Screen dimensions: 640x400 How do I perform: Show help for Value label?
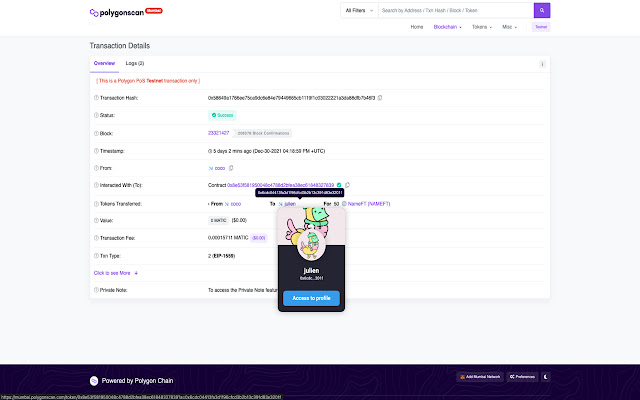(96, 220)
